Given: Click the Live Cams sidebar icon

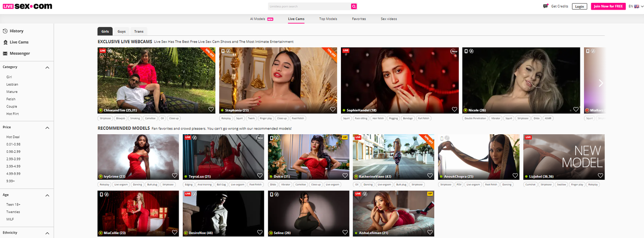Looking at the screenshot, I should click(x=5, y=42).
